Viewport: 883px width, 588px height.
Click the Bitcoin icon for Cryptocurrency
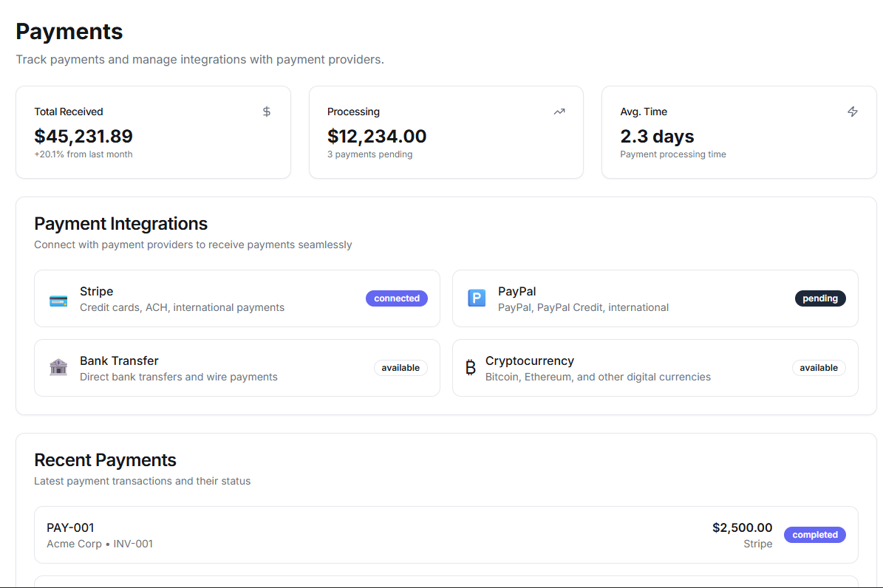[471, 367]
